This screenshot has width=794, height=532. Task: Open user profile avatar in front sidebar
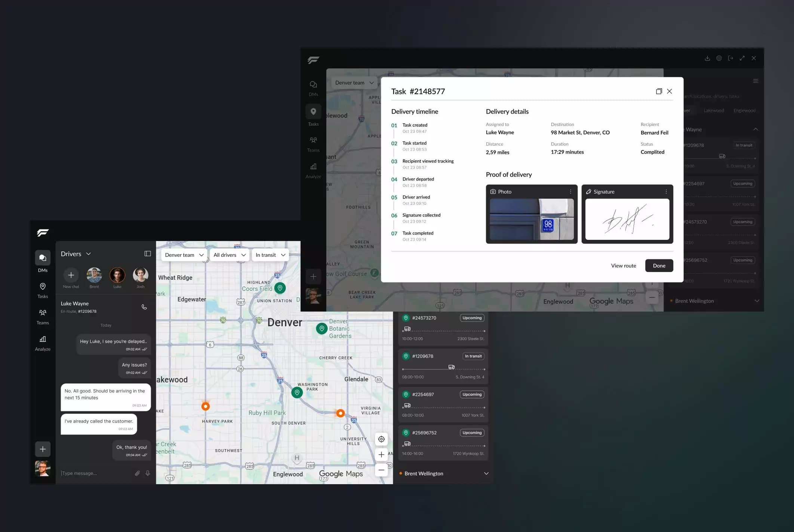tap(43, 468)
